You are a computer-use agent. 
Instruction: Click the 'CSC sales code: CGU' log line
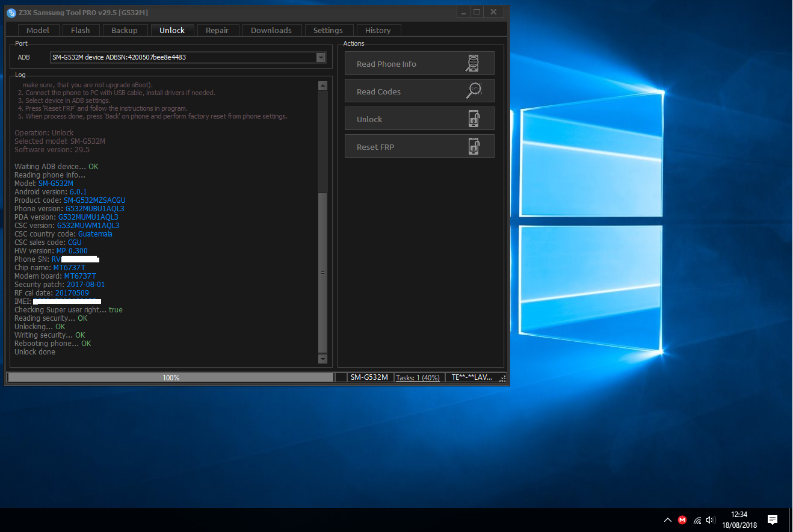point(48,243)
